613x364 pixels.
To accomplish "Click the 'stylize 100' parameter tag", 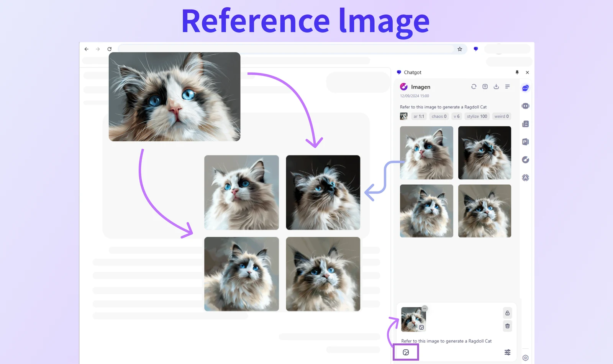I will pyautogui.click(x=477, y=116).
